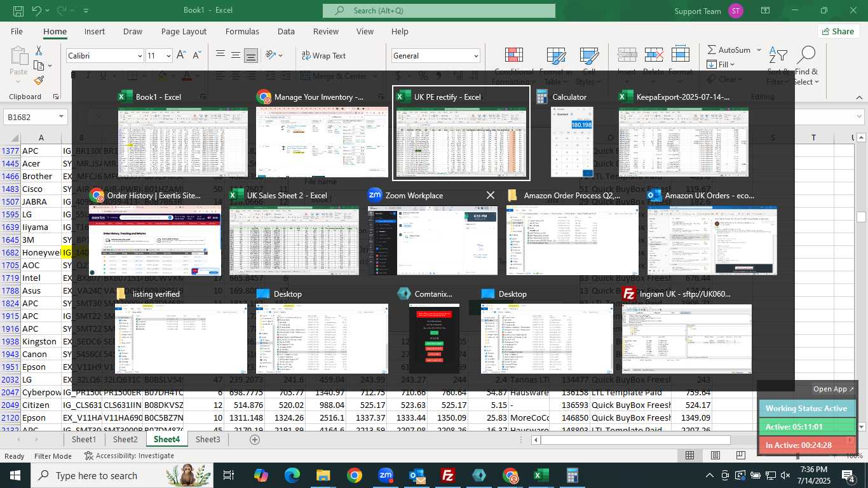
Task: Click the Format Painter brush icon
Action: pos(39,81)
